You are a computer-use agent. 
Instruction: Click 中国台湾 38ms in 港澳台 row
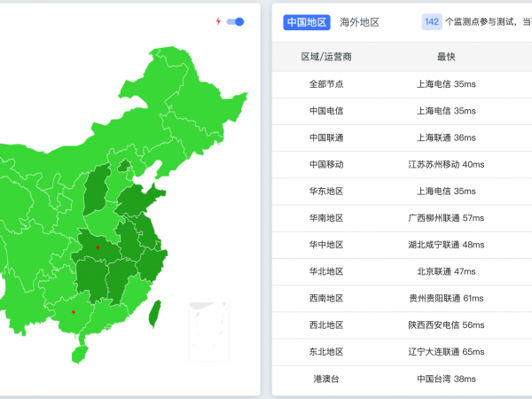point(446,379)
